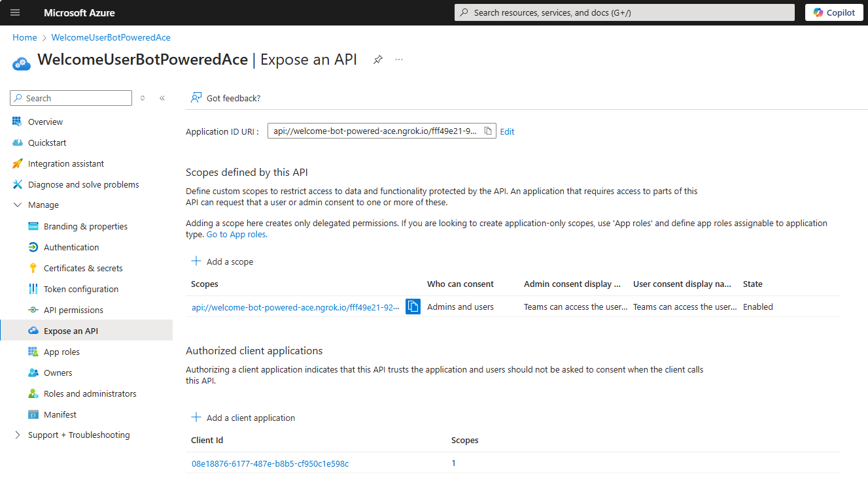Launch Copilot from the top bar
This screenshot has width=868, height=483.
[x=833, y=12]
